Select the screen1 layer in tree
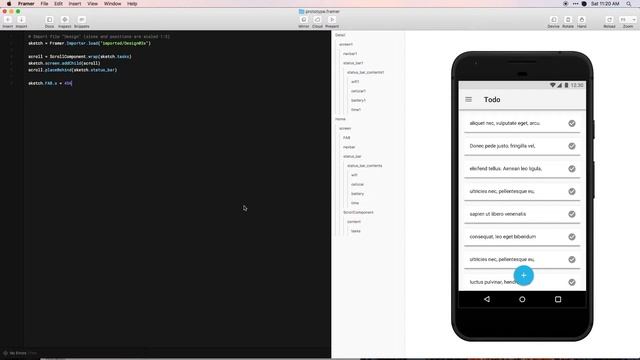 (x=346, y=44)
